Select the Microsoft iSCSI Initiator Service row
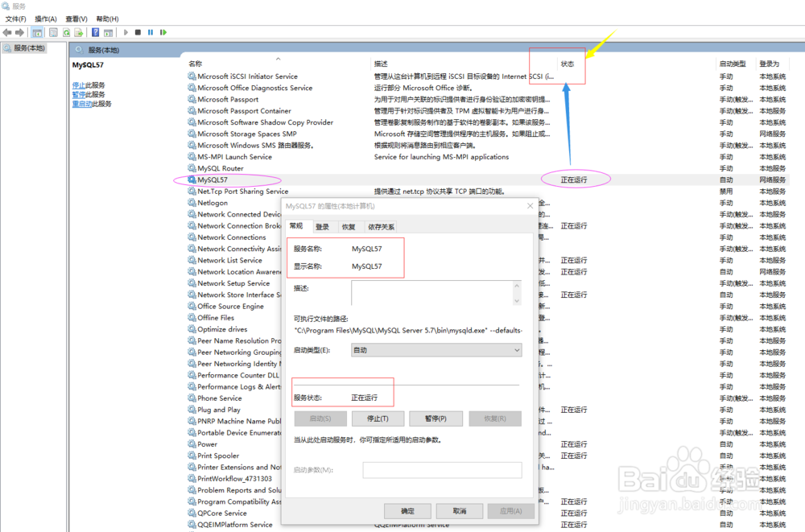The width and height of the screenshot is (805, 532). [x=488, y=76]
